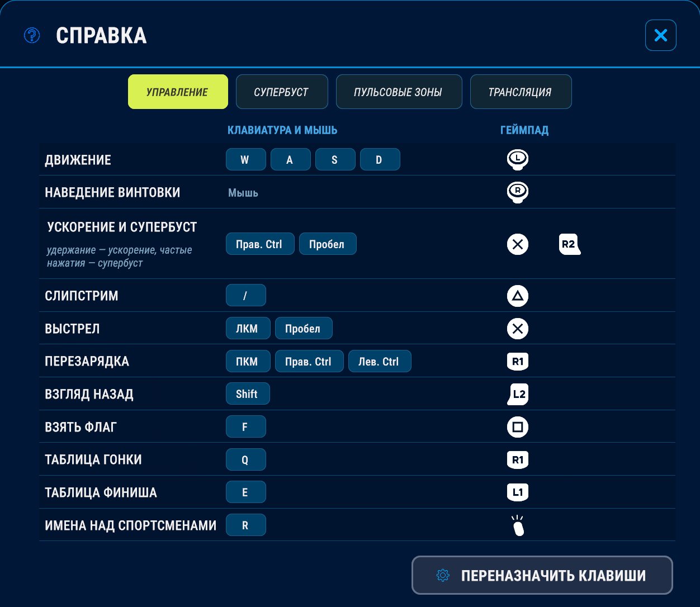Click the L2 trigger icon for Взгляд назад
Screen dimensions: 700x607
[518, 394]
